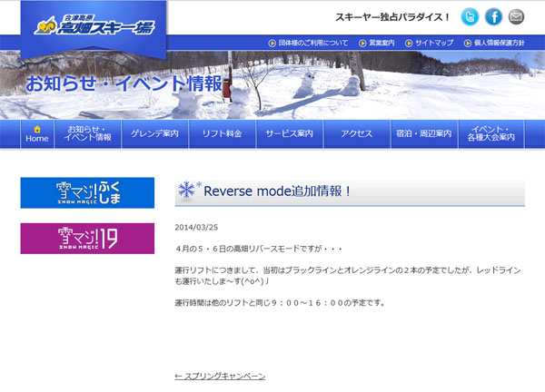Click arrow icon beside 団体様のご利用について

click(x=272, y=43)
